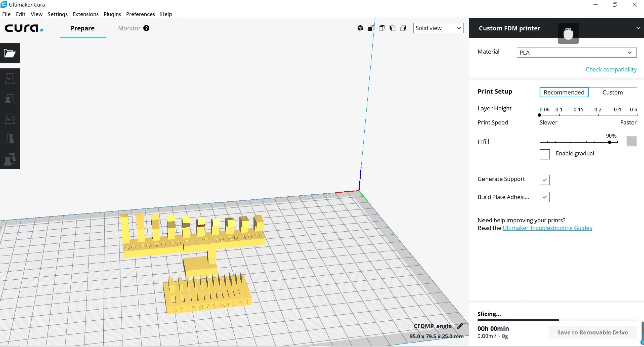
Task: Toggle Generate Support checkbox
Action: 544,180
